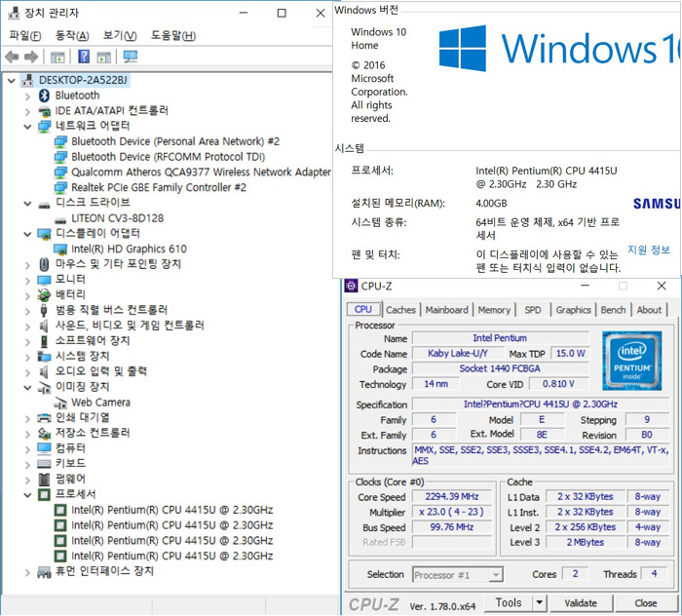Image resolution: width=682 pixels, height=616 pixels.
Task: Expand the 오디오 입력 및 출력 category
Action: point(27,372)
